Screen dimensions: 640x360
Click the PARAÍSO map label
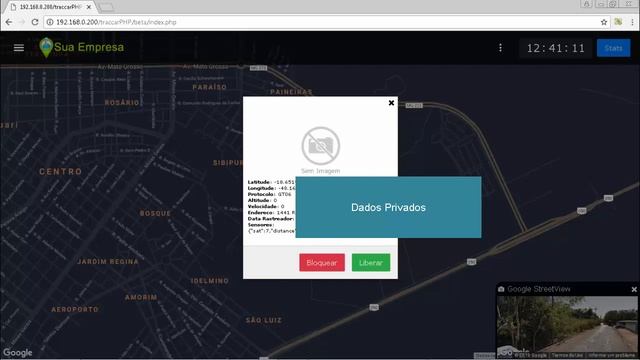(x=209, y=87)
